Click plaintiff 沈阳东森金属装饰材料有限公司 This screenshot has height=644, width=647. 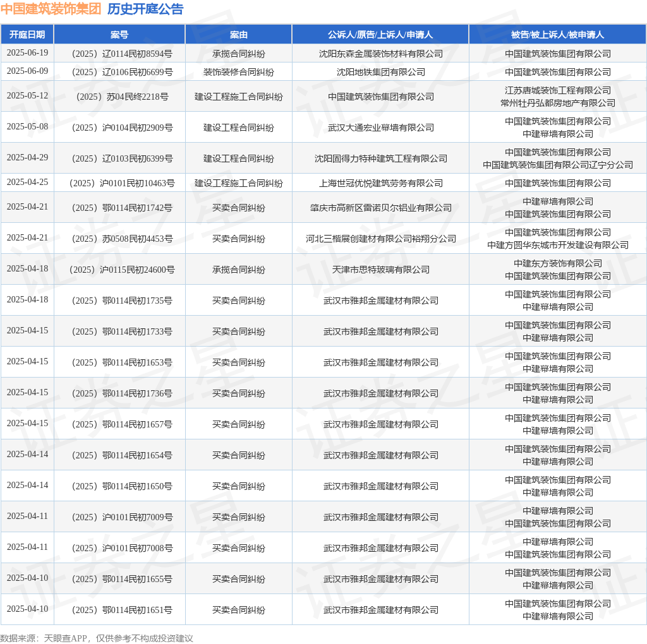tap(380, 54)
